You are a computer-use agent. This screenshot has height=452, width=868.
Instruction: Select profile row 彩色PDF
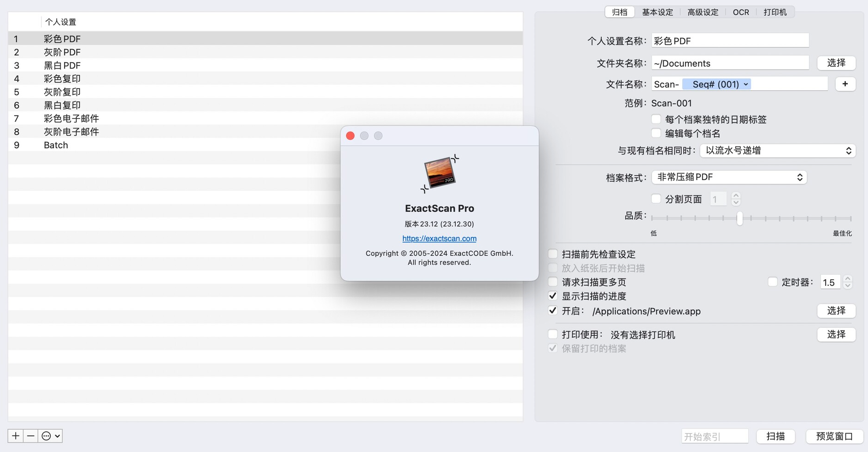(265, 39)
